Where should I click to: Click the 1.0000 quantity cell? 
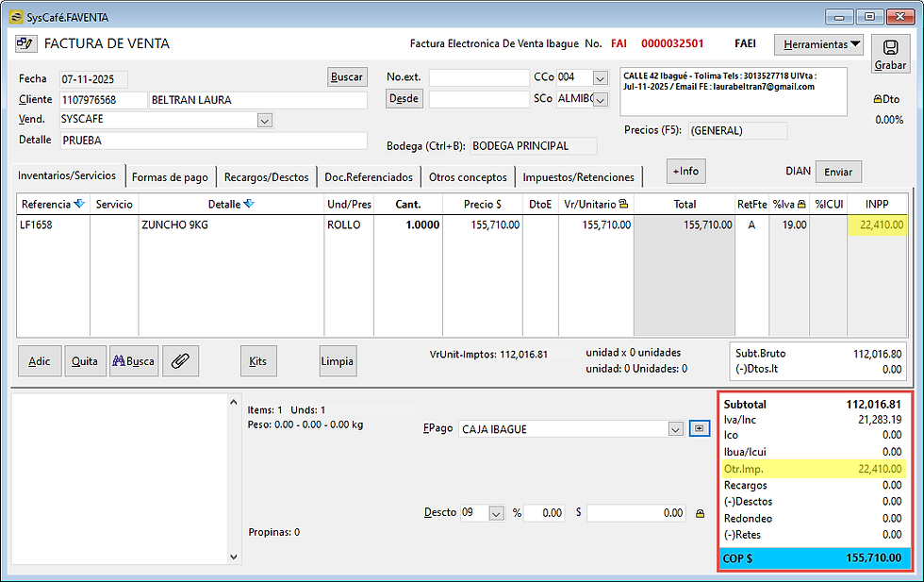pyautogui.click(x=407, y=224)
